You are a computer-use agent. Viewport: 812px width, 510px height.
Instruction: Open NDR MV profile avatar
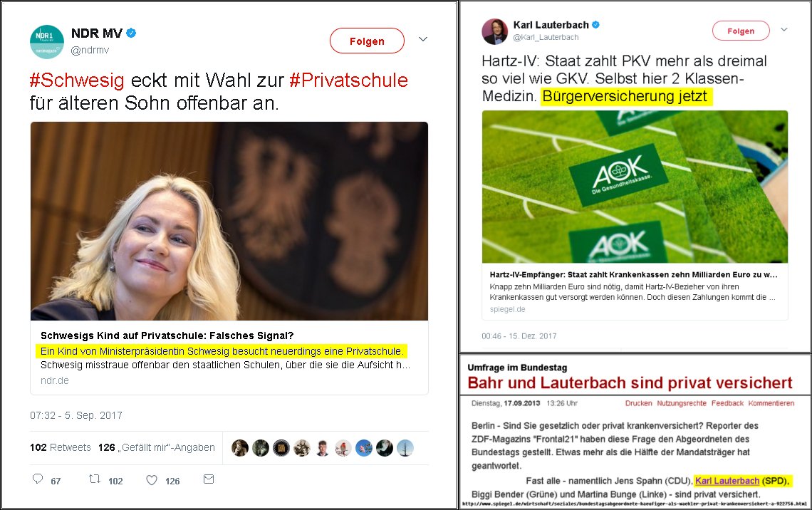[x=46, y=41]
